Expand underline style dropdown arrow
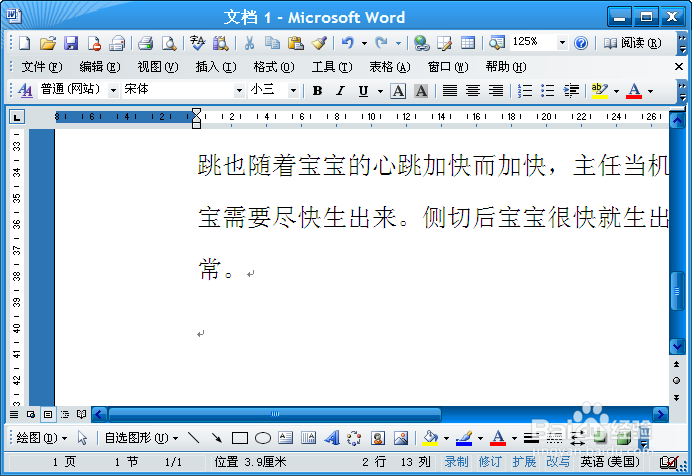This screenshot has height=476, width=692. click(380, 91)
